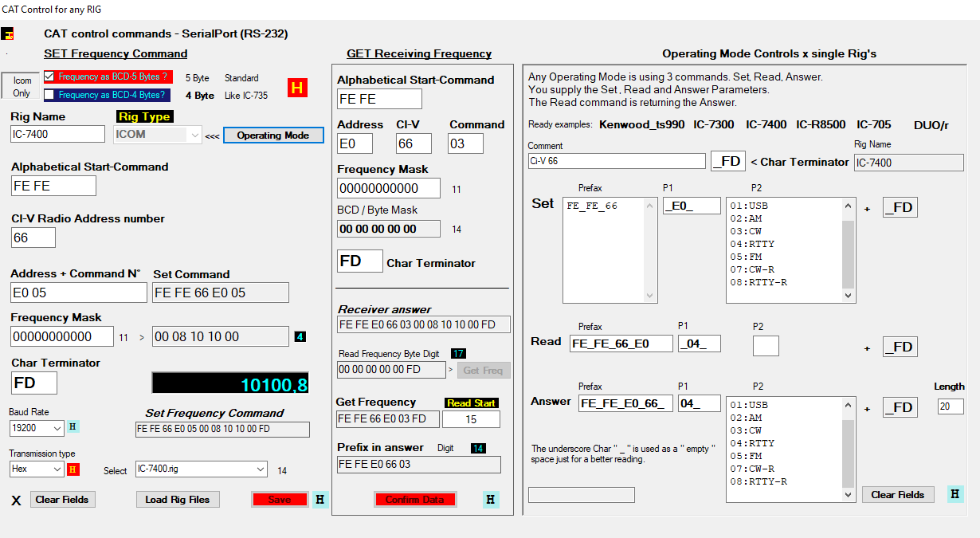980x538 pixels.
Task: Open the H help icon beside Confirm Data
Action: (491, 500)
